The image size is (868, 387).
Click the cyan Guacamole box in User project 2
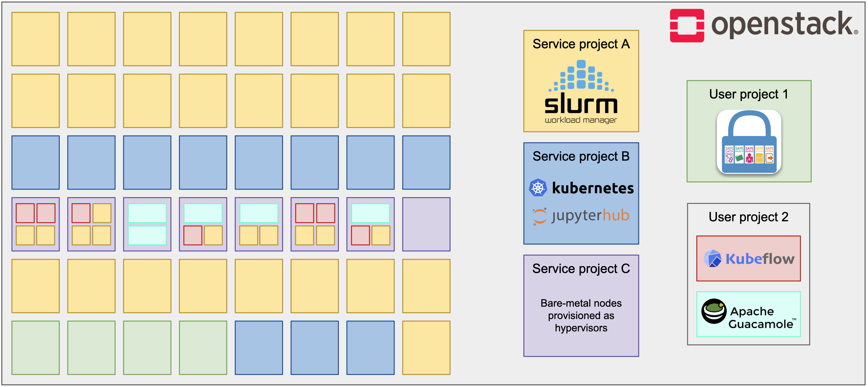[x=748, y=314]
